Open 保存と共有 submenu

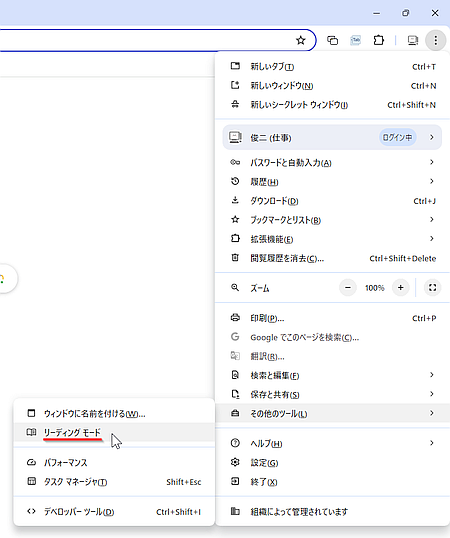pyautogui.click(x=332, y=395)
